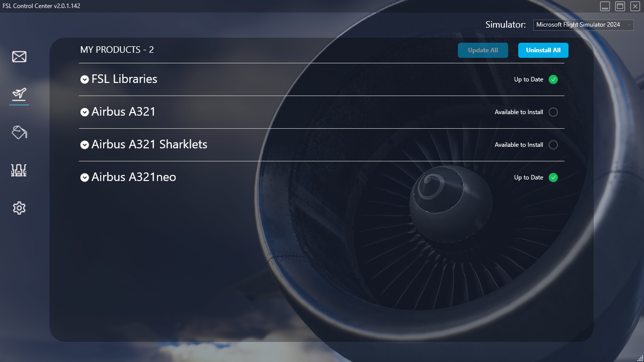Viewport: 644px width, 362px height.
Task: Maximize the FSL Control Center window
Action: click(620, 6)
